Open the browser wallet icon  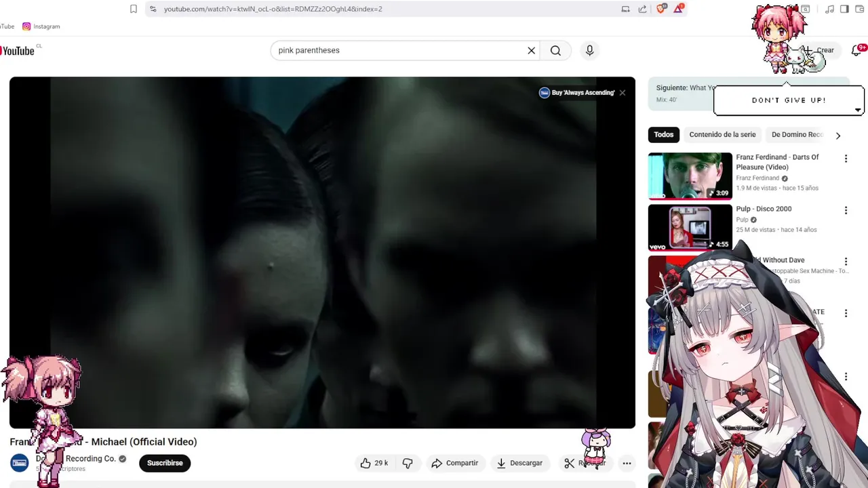(860, 9)
